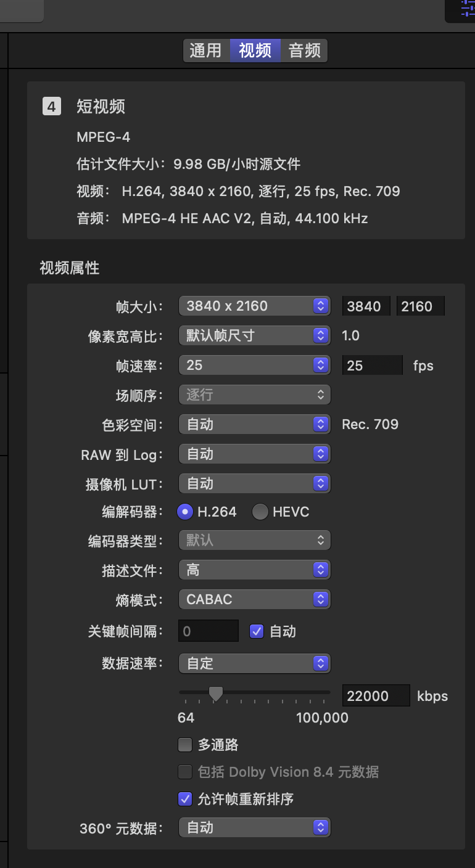Click the data rate slider handle
This screenshot has width=475, height=868.
[215, 694]
